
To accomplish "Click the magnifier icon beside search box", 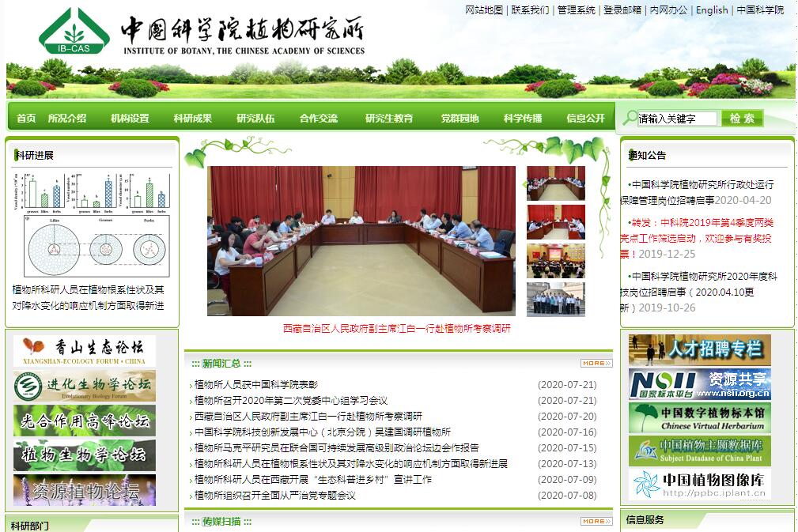I will tap(630, 119).
